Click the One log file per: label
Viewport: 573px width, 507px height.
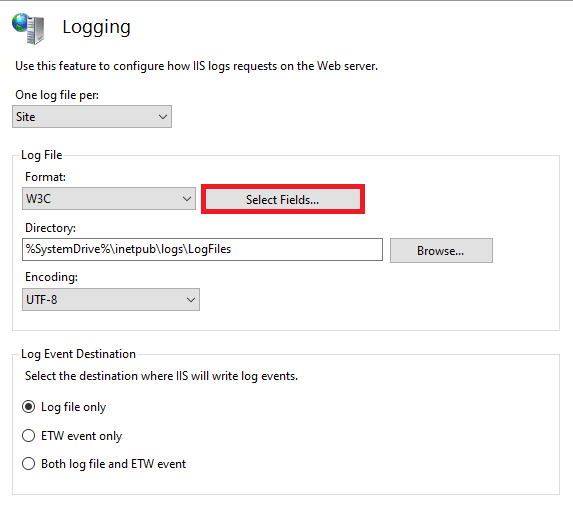click(x=57, y=95)
